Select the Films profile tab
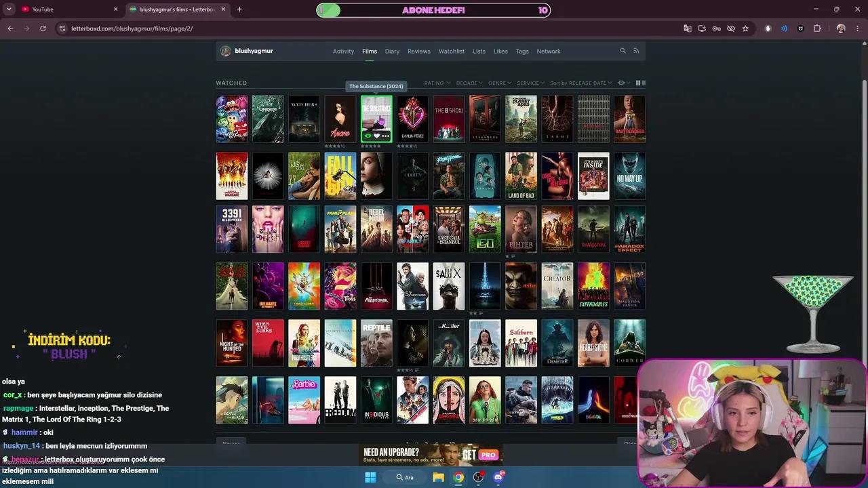Viewport: 868px width, 488px height. [x=370, y=52]
